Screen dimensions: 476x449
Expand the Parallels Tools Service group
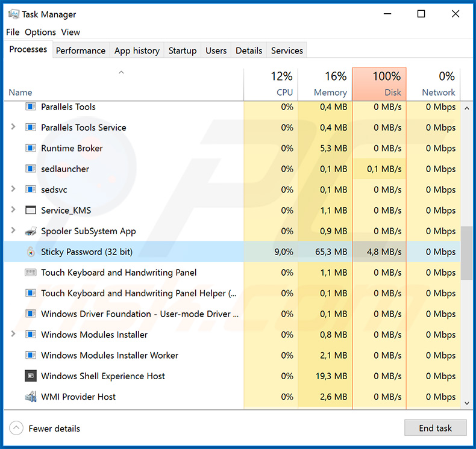(x=13, y=128)
